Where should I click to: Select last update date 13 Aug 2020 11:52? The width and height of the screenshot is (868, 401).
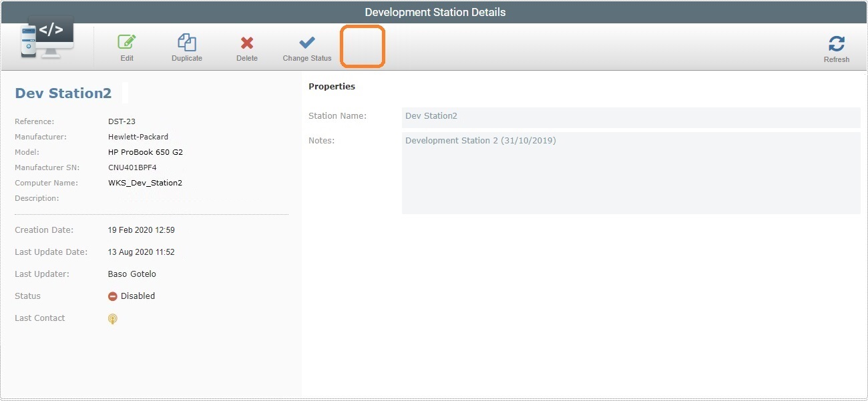[x=142, y=252]
